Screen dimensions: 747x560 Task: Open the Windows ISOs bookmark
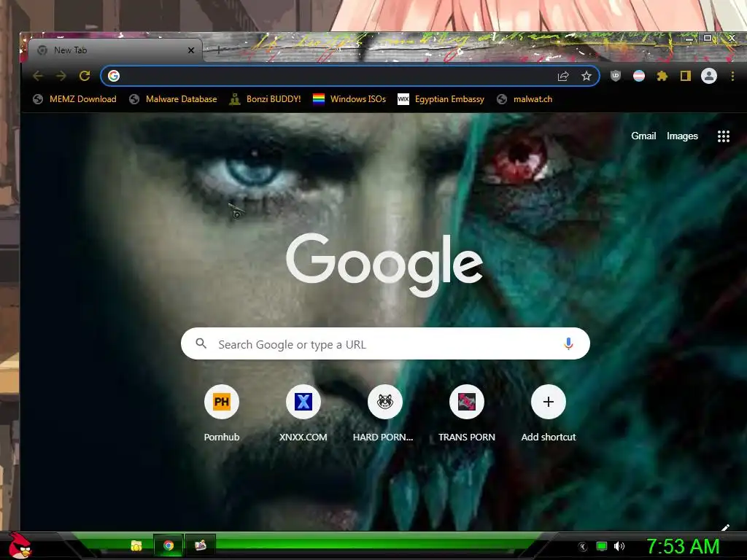[x=349, y=99]
